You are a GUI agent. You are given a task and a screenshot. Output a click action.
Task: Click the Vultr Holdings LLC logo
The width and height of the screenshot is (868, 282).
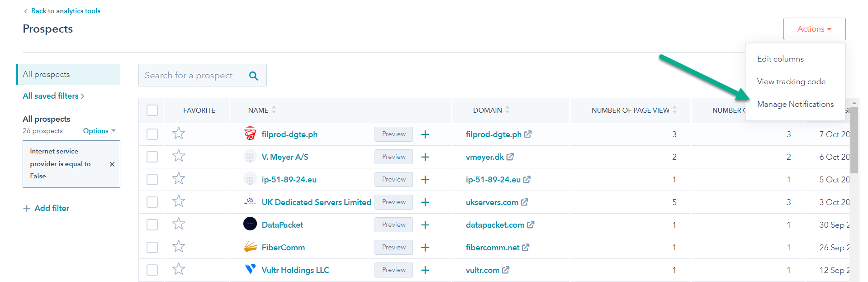point(250,269)
